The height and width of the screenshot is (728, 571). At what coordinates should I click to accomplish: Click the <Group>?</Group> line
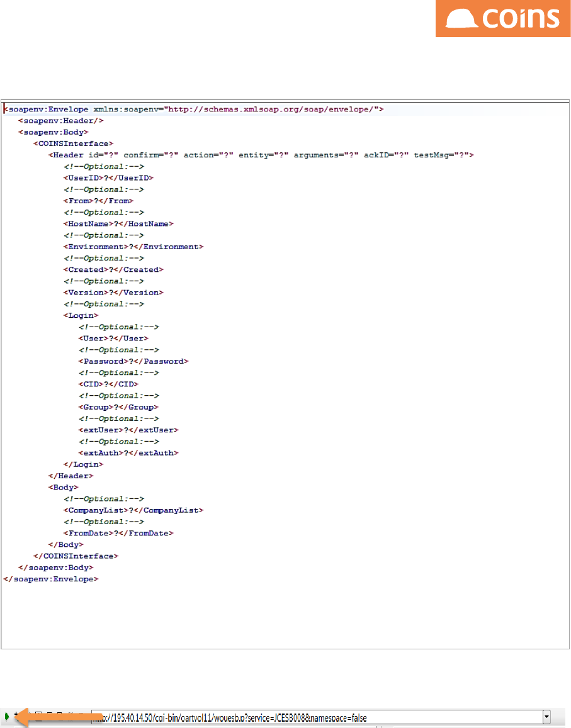[x=118, y=407]
